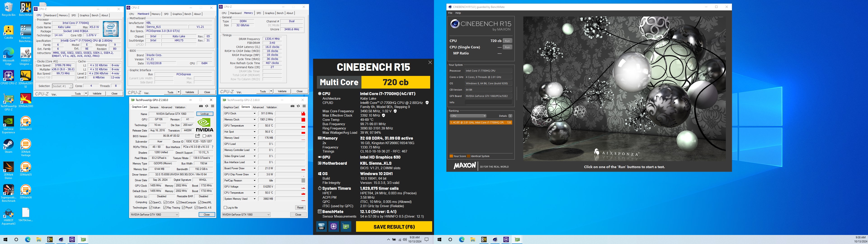
Task: Open CPU ranking dropdown in Cinebench
Action: pos(468,116)
